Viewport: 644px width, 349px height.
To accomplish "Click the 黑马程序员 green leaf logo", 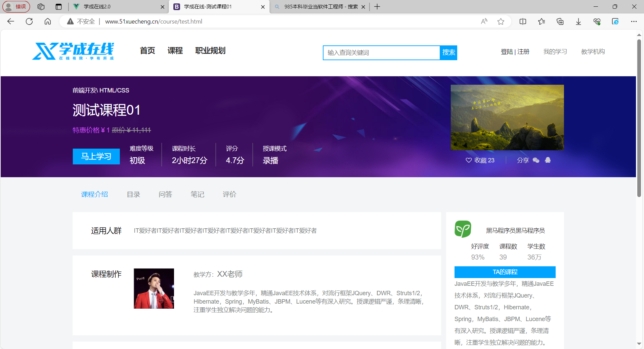I will point(463,229).
